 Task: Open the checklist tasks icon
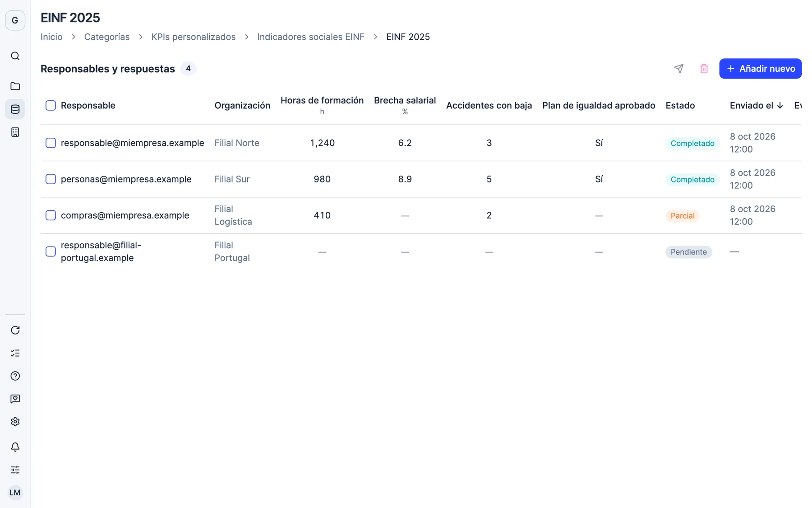tap(15, 353)
